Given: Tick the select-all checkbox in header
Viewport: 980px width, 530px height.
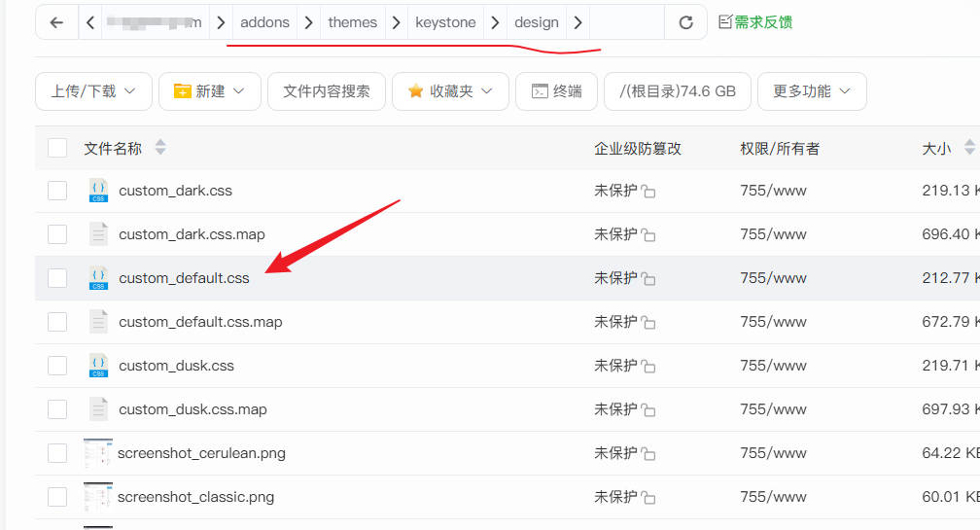Looking at the screenshot, I should tap(57, 148).
